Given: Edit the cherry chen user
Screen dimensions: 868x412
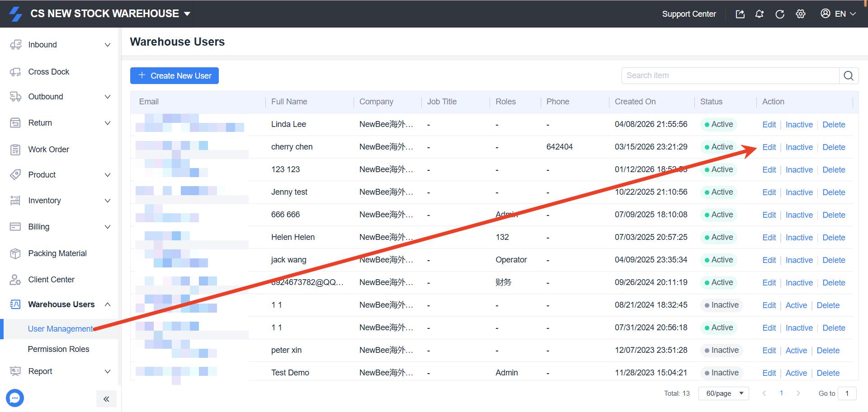Looking at the screenshot, I should 769,147.
